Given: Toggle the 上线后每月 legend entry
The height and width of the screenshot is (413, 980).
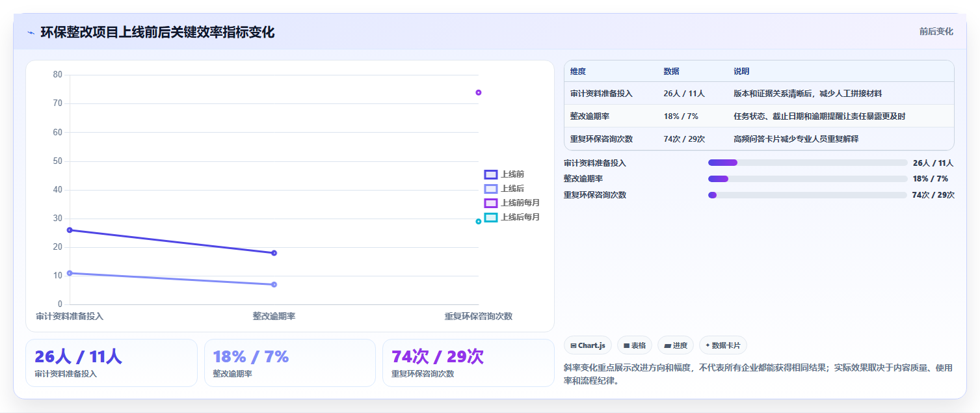Looking at the screenshot, I should (x=512, y=217).
